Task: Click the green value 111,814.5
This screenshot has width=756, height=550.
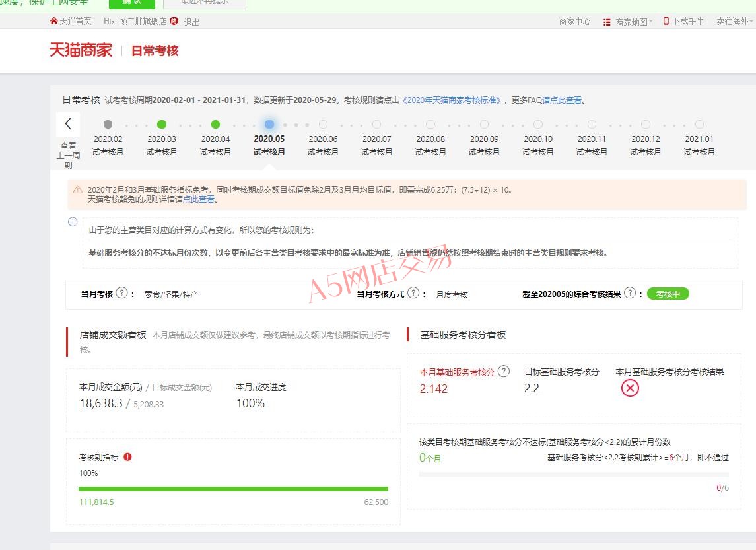Action: [x=96, y=502]
